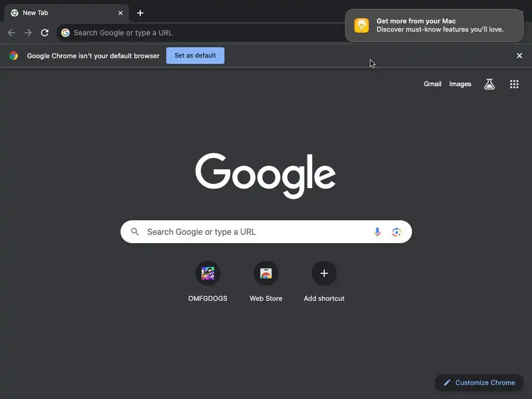Viewport: 532px width, 399px height.
Task: Click the OMFGDOGS label text
Action: click(208, 298)
